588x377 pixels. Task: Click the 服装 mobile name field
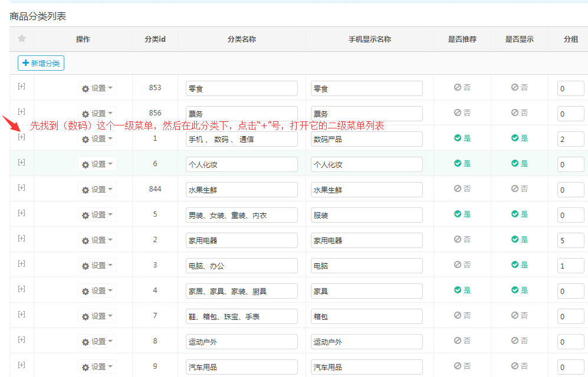point(366,215)
